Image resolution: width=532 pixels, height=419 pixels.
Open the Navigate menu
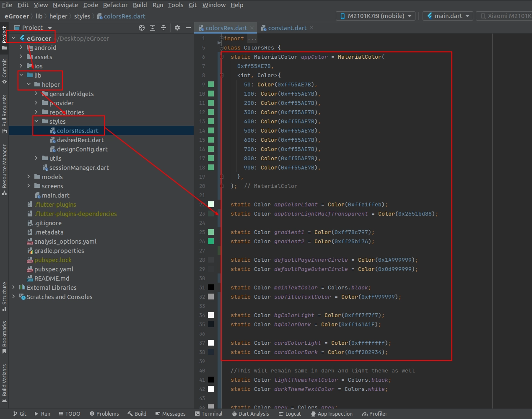[65, 5]
